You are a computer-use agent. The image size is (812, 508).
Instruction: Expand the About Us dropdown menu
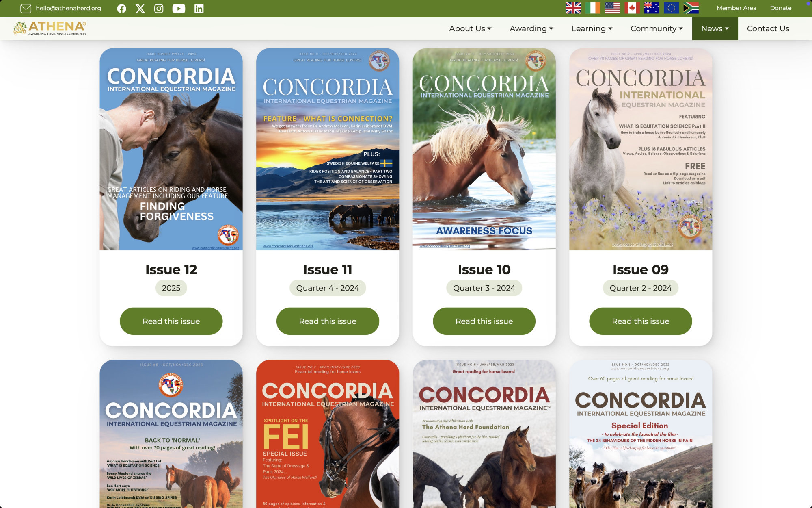click(470, 29)
